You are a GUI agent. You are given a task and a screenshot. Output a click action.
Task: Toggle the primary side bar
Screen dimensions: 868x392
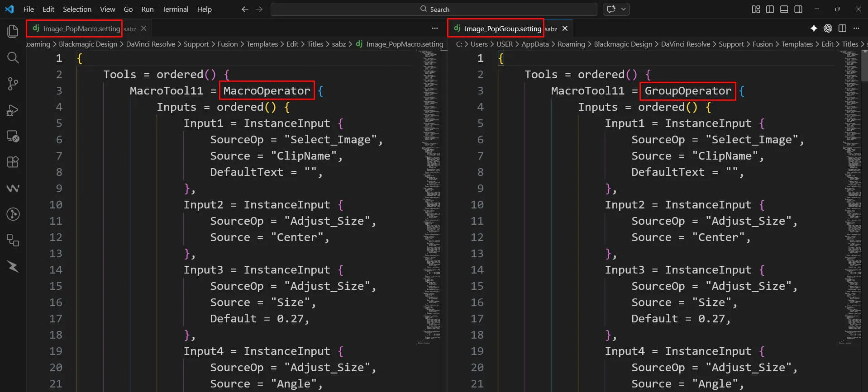pyautogui.click(x=770, y=9)
